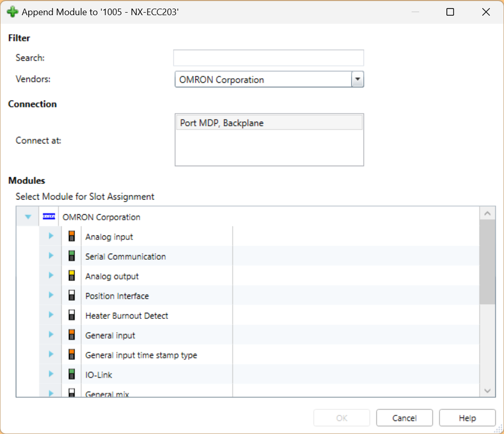Screen dimensions: 504x434
Task: Click the General input module icon
Action: pos(72,334)
